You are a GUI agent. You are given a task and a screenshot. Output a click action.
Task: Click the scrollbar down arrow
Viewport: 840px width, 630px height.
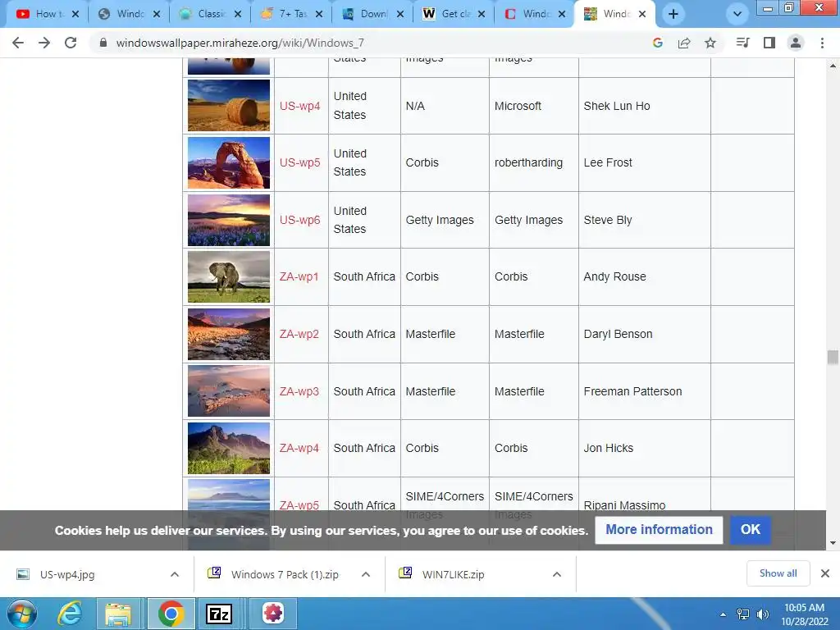(833, 543)
